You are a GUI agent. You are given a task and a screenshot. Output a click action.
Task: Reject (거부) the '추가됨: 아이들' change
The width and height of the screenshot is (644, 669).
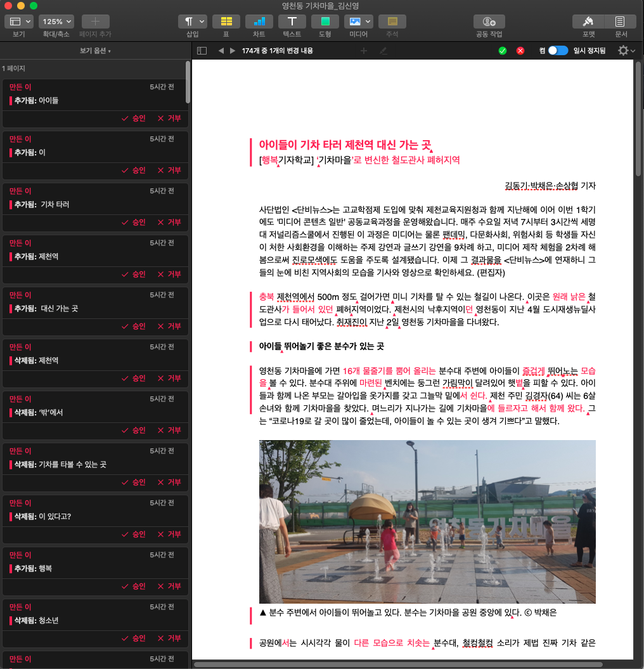(x=169, y=118)
